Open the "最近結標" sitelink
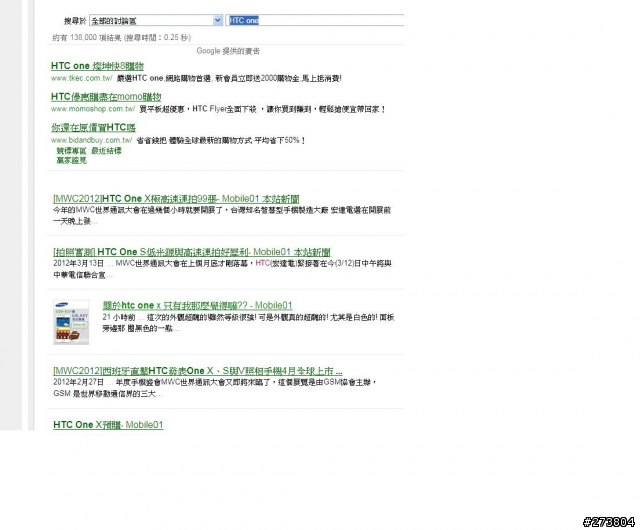 coord(106,151)
